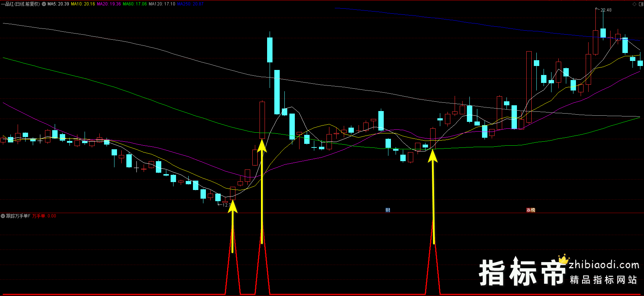
Task: Select the yellow MA10: 20.16 label
Action: point(83,4)
